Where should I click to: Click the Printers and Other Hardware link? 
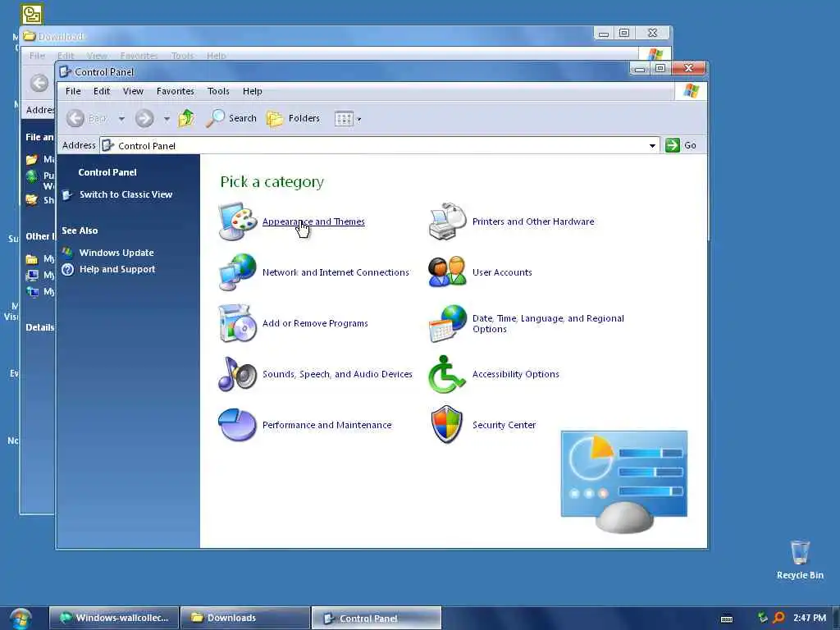pos(533,221)
